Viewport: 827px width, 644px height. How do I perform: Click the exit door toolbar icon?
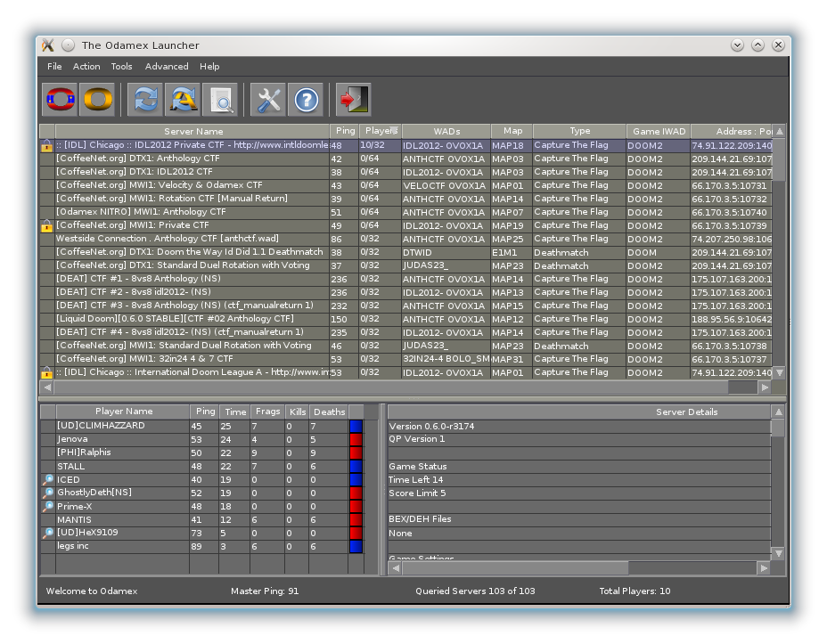[353, 100]
